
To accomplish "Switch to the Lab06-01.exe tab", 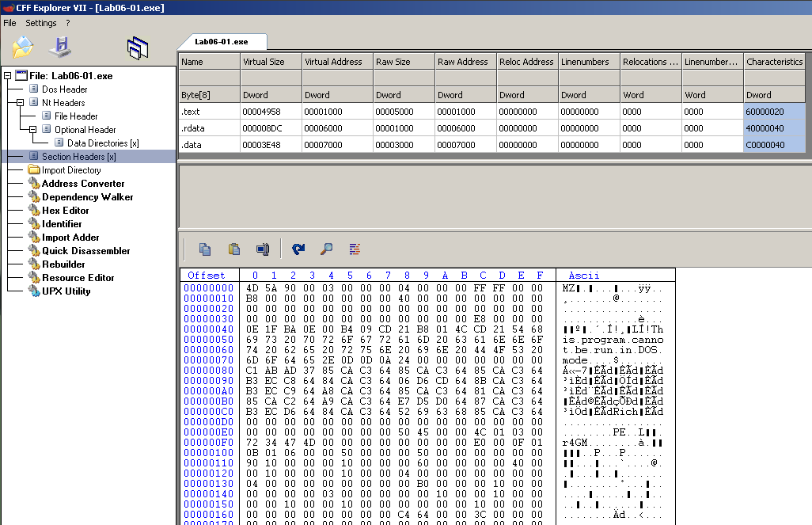I will click(222, 41).
